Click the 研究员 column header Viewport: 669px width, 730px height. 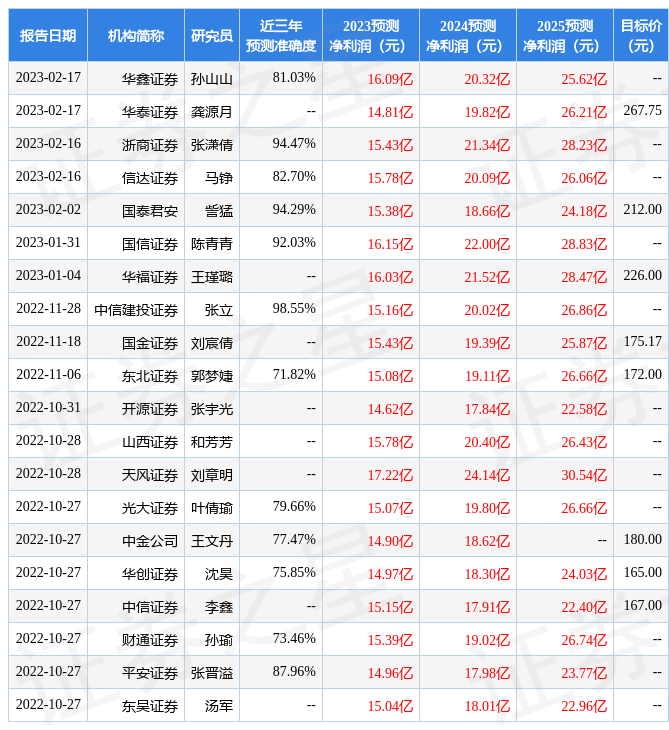[212, 35]
